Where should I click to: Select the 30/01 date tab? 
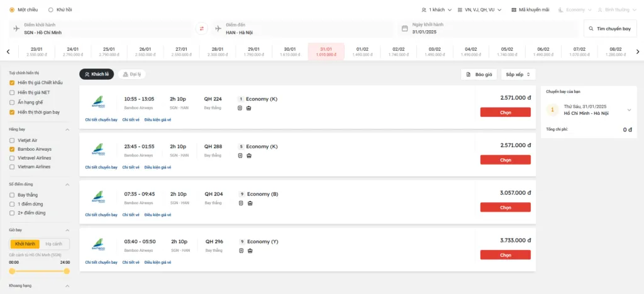coord(290,52)
